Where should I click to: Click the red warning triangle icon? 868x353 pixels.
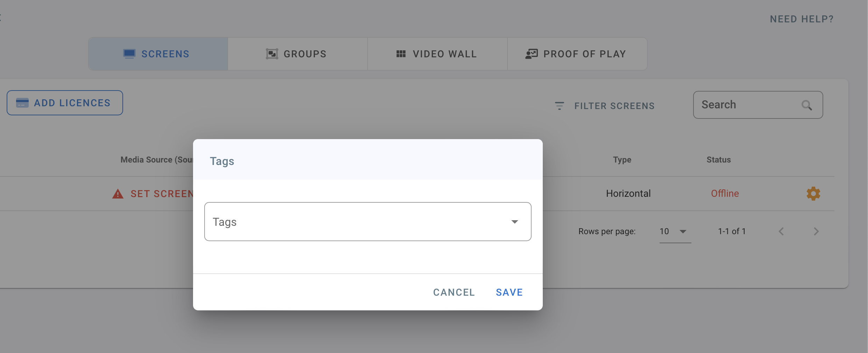tap(118, 194)
